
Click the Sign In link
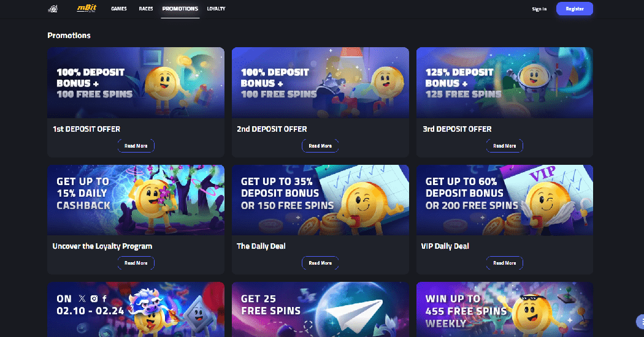click(x=539, y=9)
